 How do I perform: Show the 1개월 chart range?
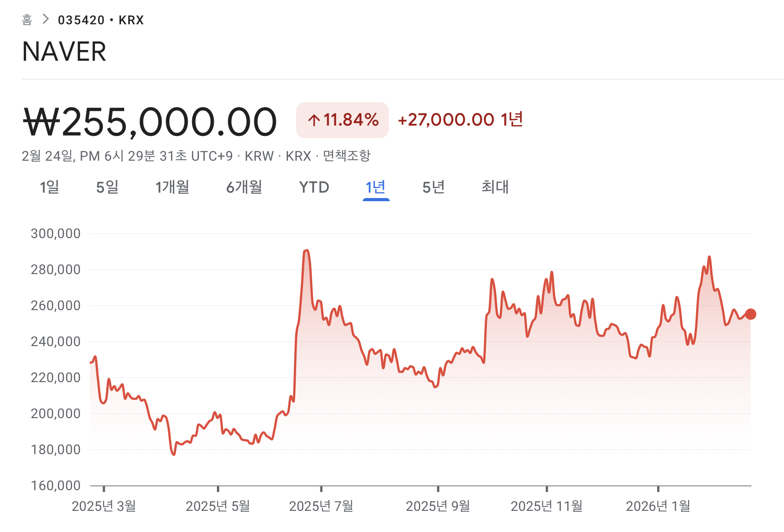coord(172,187)
